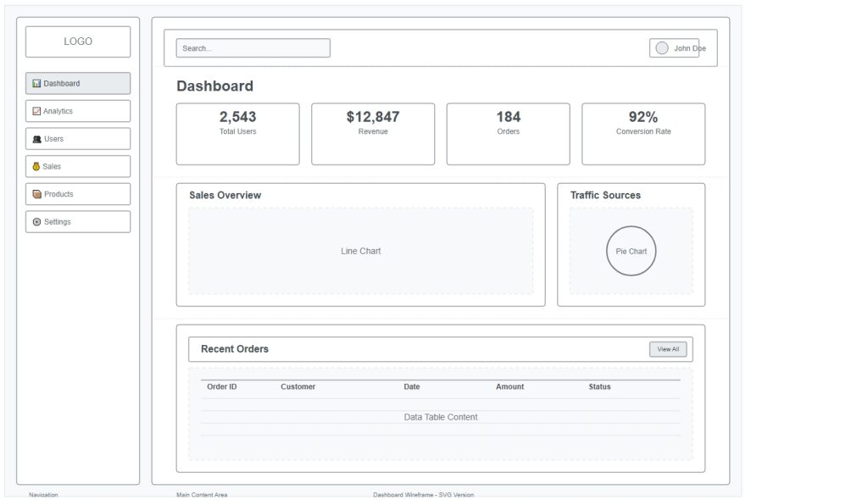Go to the Products navigation item
The width and height of the screenshot is (868, 500).
pos(78,194)
